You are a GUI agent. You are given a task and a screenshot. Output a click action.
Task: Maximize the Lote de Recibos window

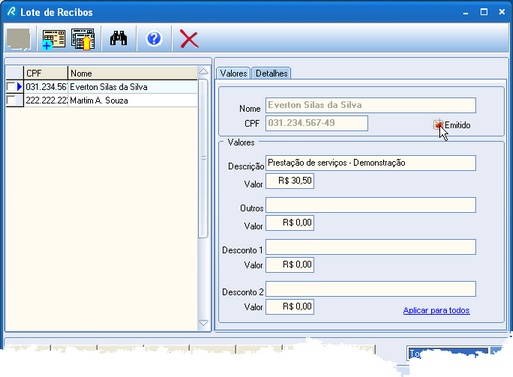(484, 12)
